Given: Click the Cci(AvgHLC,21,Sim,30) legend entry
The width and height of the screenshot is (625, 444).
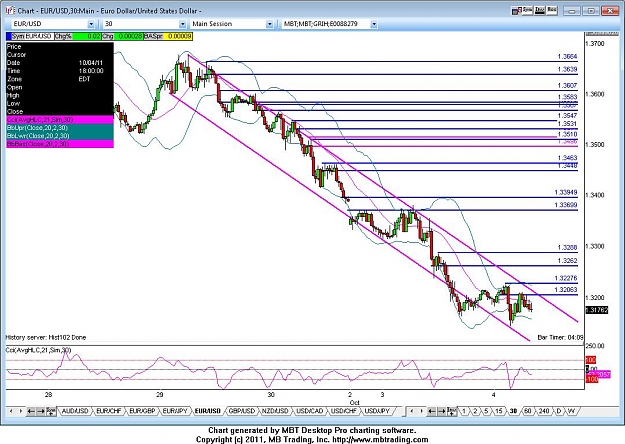Looking at the screenshot, I should pyautogui.click(x=60, y=120).
